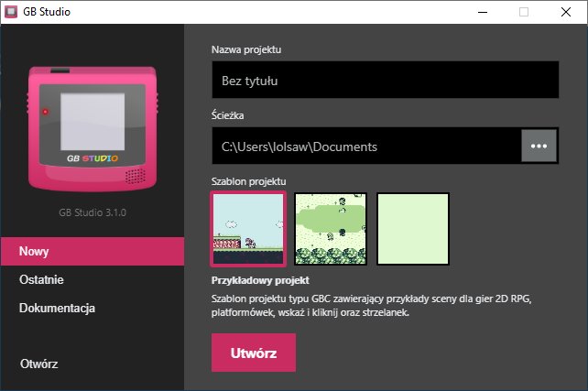588x391 pixels.
Task: Browse path with the three-dots button
Action: click(x=539, y=146)
